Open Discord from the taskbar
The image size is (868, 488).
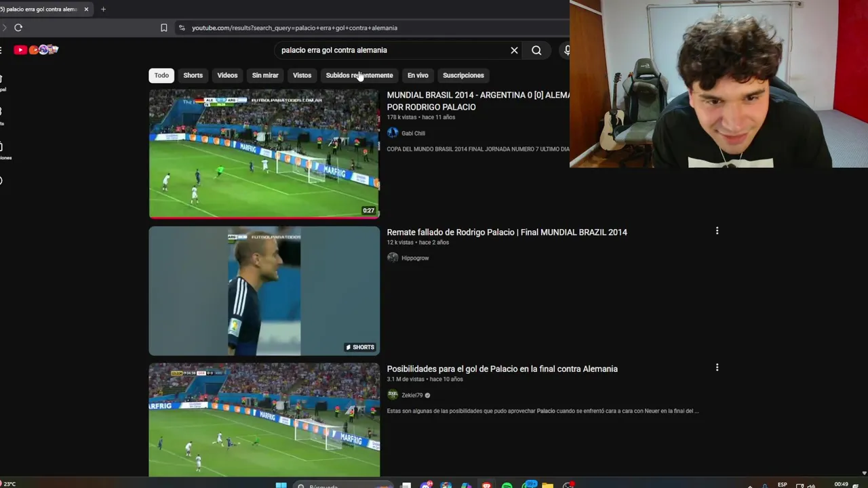click(x=427, y=485)
